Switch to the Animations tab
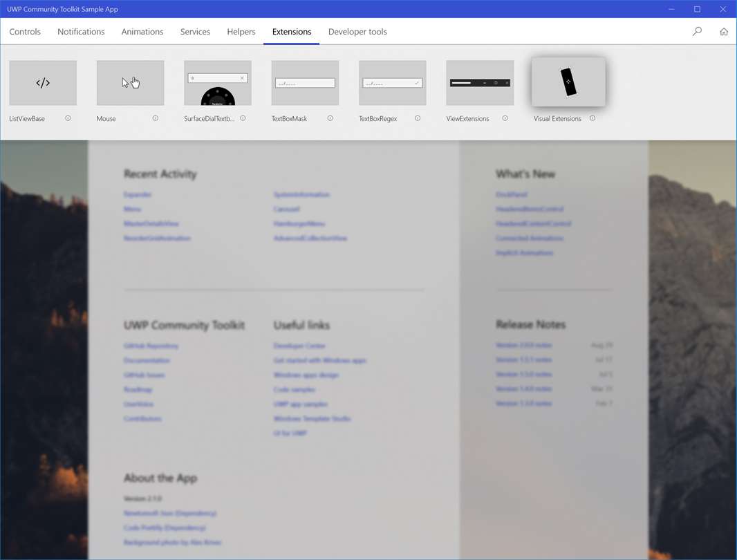Image resolution: width=737 pixels, height=560 pixels. tap(142, 32)
